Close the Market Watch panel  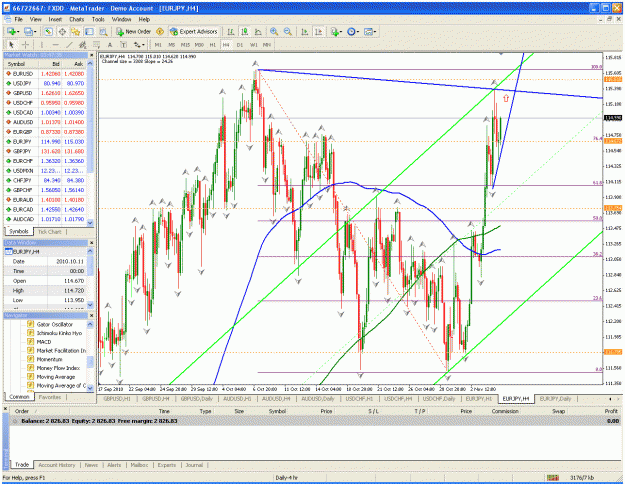pos(91,55)
